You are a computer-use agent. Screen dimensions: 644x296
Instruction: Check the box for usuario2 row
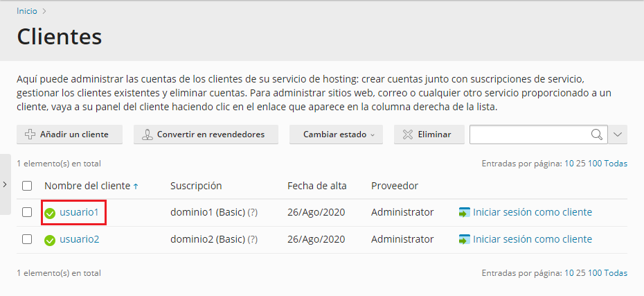coord(27,239)
